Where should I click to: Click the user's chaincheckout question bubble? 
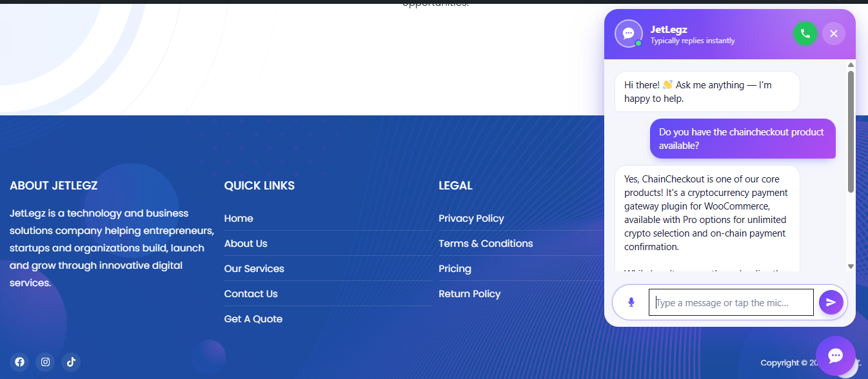[x=742, y=139]
